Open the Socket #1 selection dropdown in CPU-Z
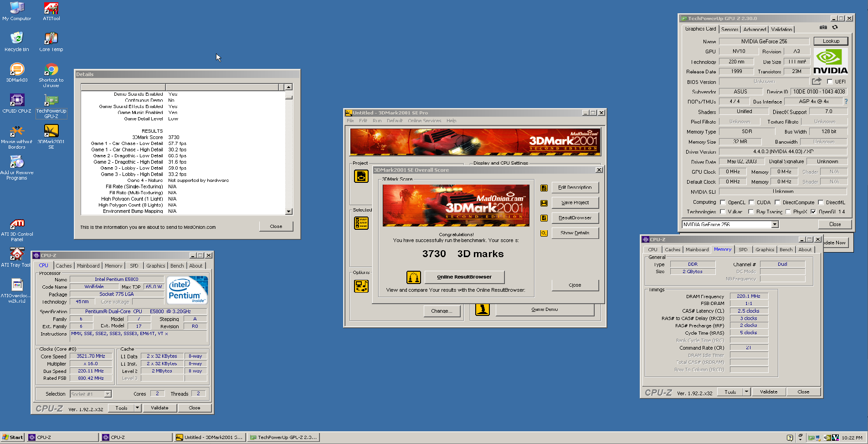Viewport: 868px width, 444px height. [x=108, y=394]
